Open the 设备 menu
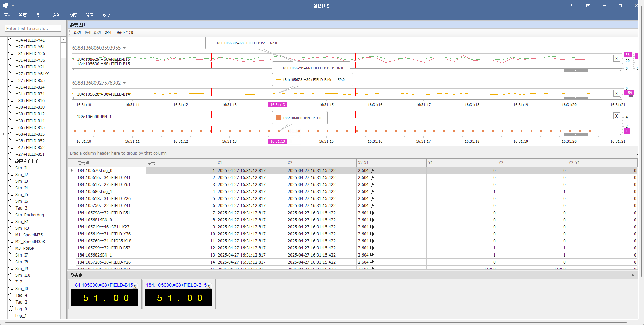 (56, 15)
